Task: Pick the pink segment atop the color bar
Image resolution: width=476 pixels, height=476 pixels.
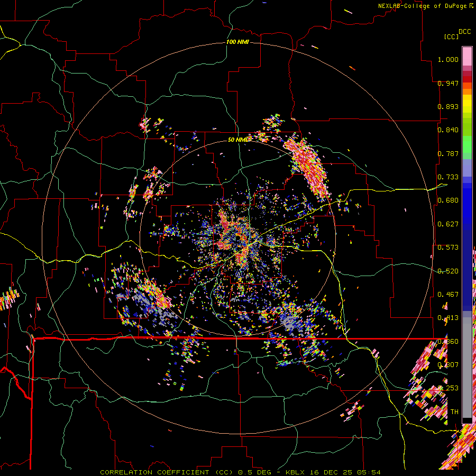Action: coord(467,56)
